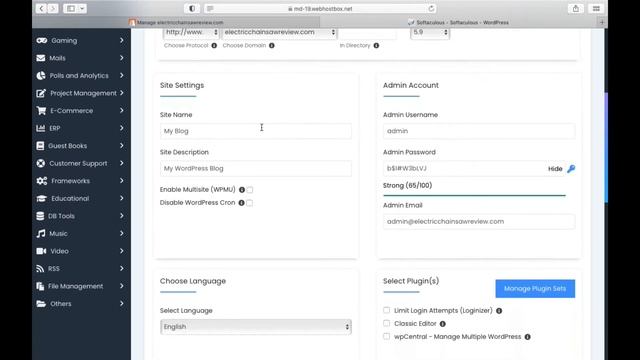
Task: Click the Safari address bar
Action: click(x=320, y=8)
